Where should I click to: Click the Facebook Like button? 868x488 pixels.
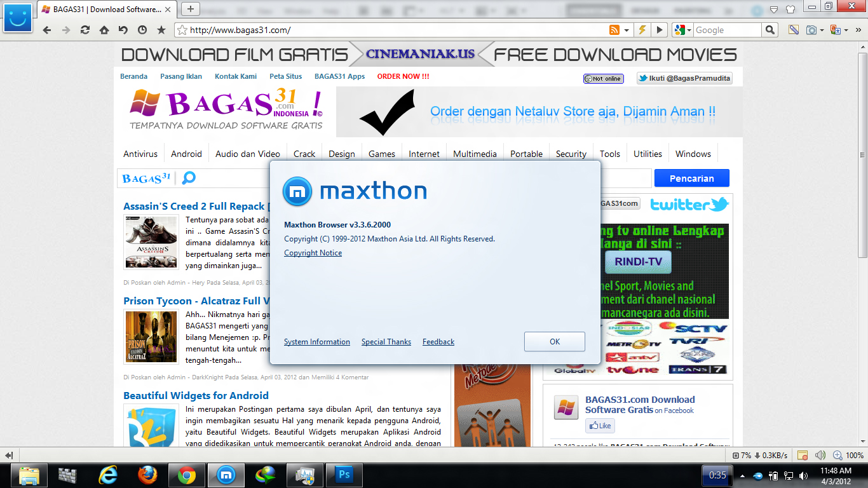tap(600, 426)
